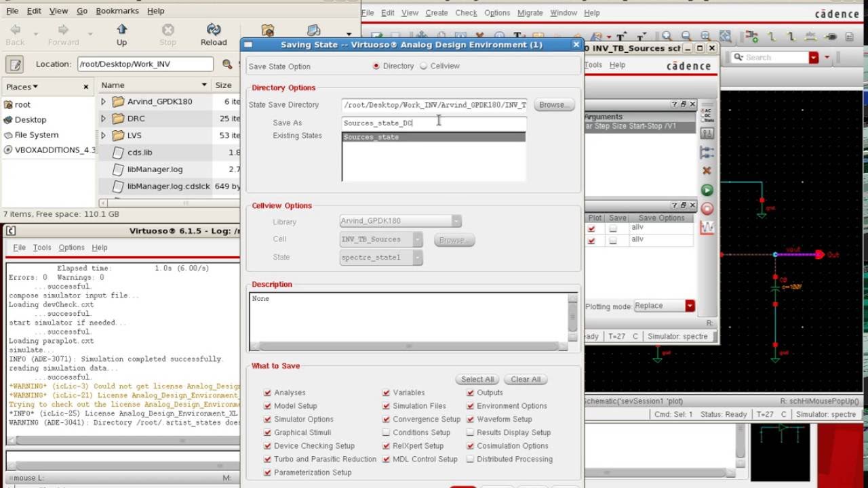Click the Arvind_GPDK180 folder icon
This screenshot has width=868, height=488.
coord(118,102)
